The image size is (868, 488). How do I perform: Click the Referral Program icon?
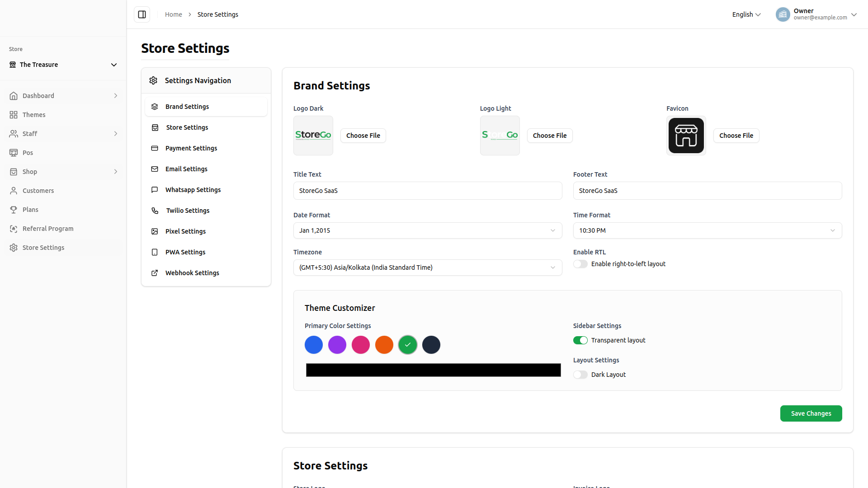(14, 229)
